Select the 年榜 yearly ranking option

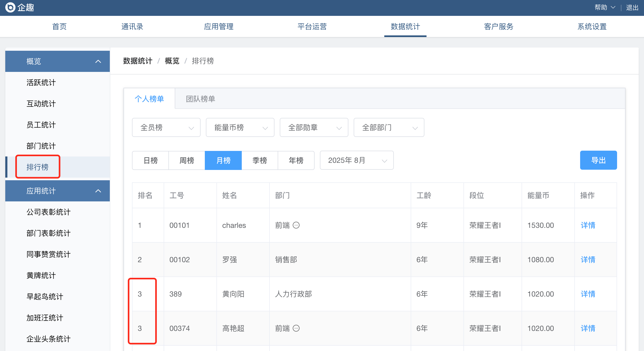296,160
